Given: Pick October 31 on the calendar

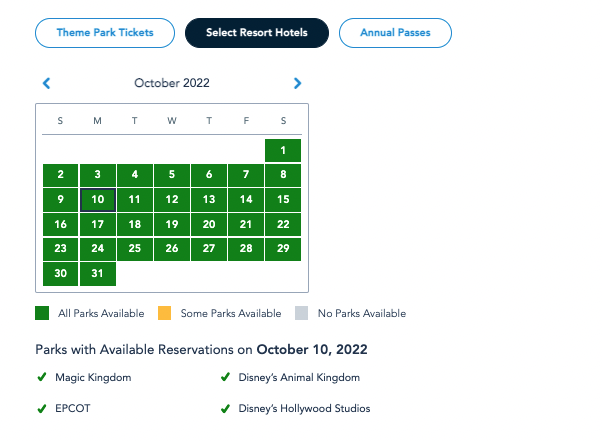Looking at the screenshot, I should click(x=98, y=274).
